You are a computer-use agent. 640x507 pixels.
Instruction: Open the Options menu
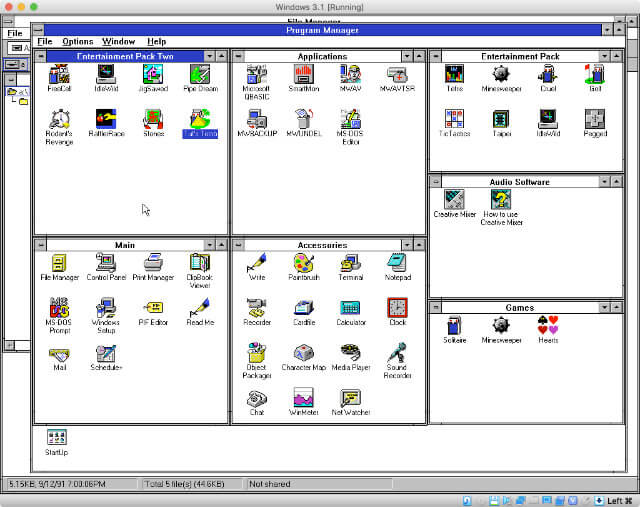77,42
